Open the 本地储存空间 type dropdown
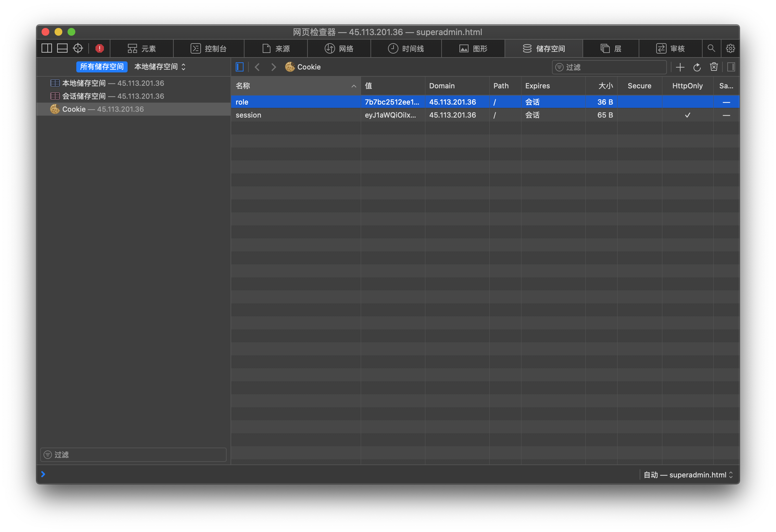Screen dimensions: 776x532 click(160, 67)
